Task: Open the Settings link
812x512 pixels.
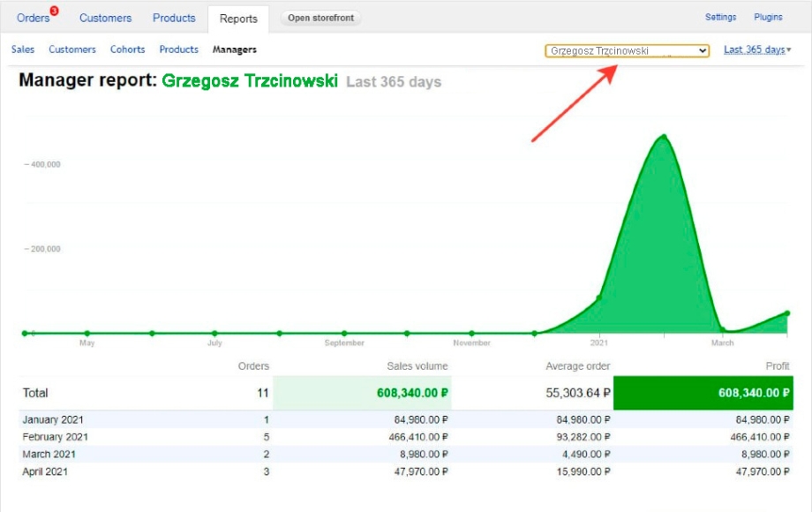Action: click(x=720, y=18)
